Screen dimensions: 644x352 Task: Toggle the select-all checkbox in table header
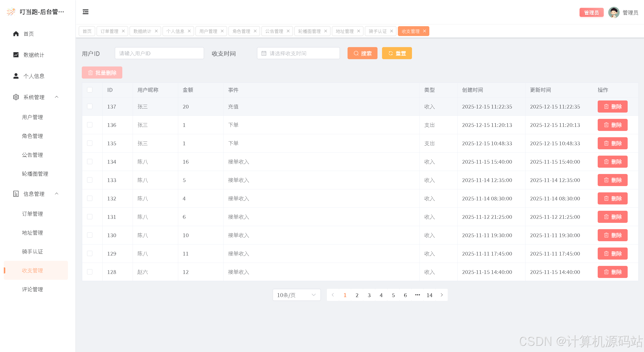[90, 90]
